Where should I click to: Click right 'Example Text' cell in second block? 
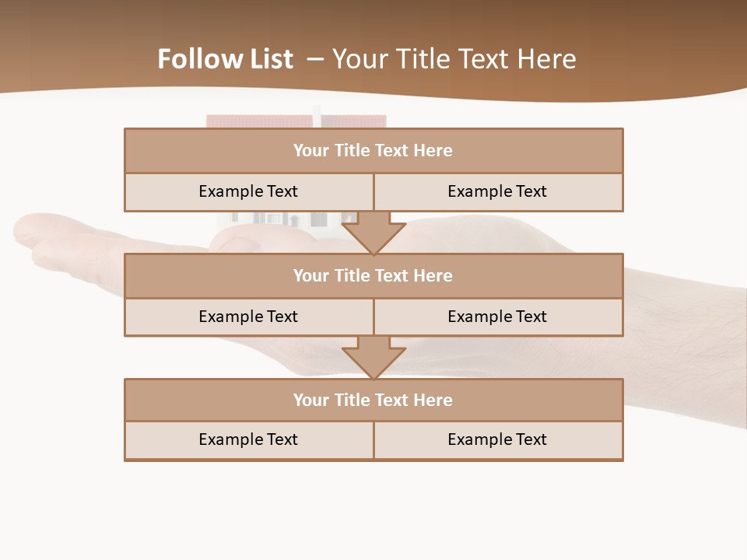tap(497, 317)
